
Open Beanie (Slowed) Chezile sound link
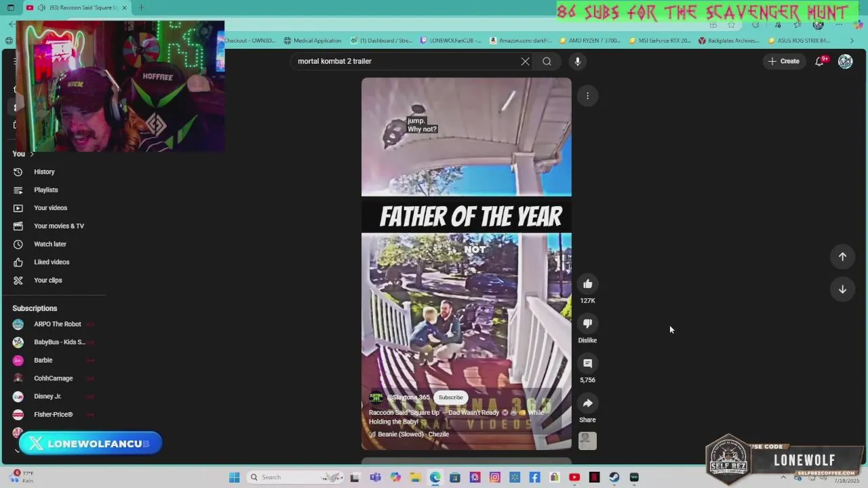click(410, 434)
